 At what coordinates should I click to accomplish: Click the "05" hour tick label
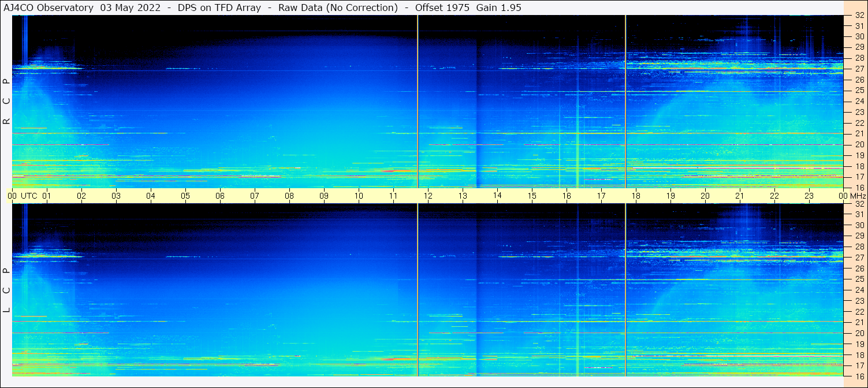(185, 196)
